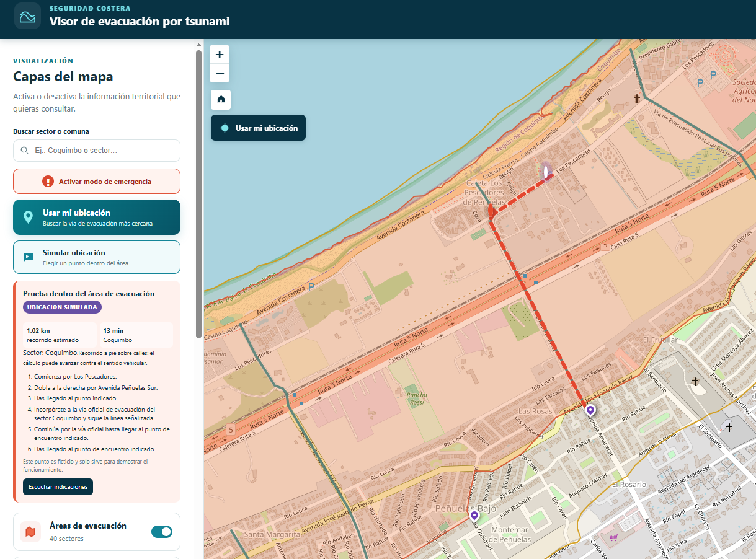Click the Seguridad Costera wave logo
The width and height of the screenshot is (756, 559).
(x=27, y=16)
